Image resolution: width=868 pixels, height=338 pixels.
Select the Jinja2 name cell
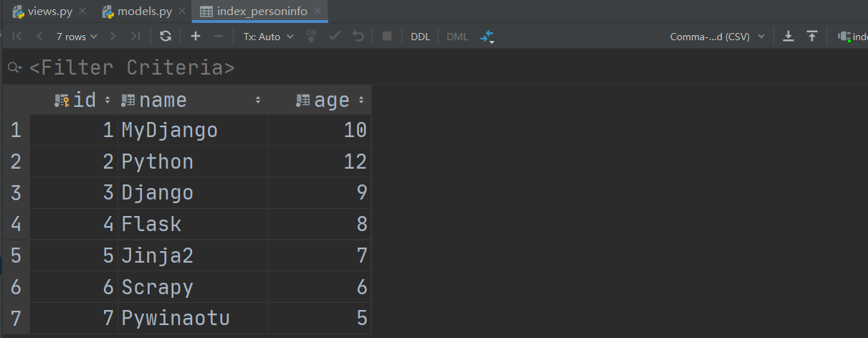pos(193,255)
